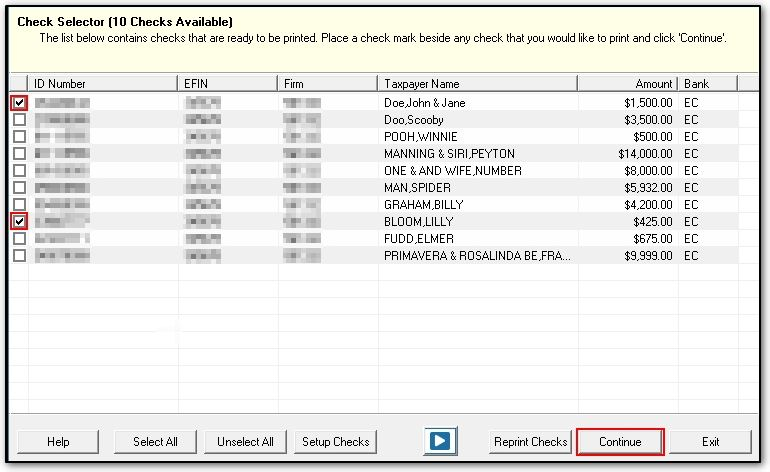
Task: Click the Reprint Checks button
Action: 530,441
